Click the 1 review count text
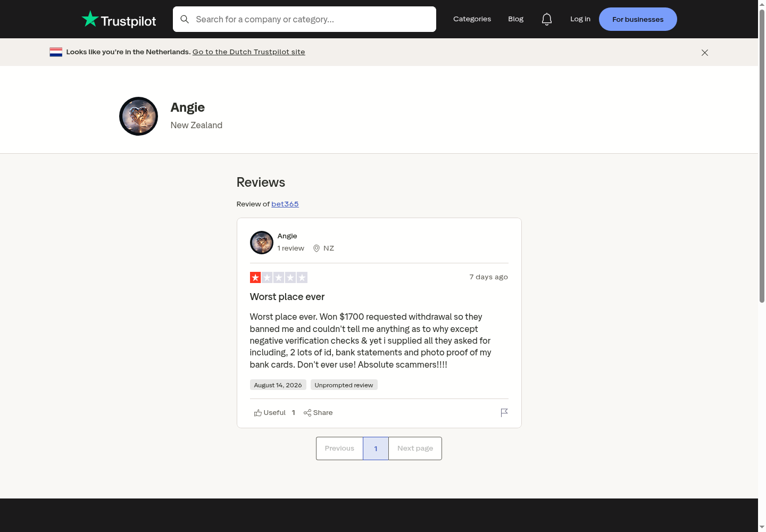766x532 pixels. (x=290, y=248)
